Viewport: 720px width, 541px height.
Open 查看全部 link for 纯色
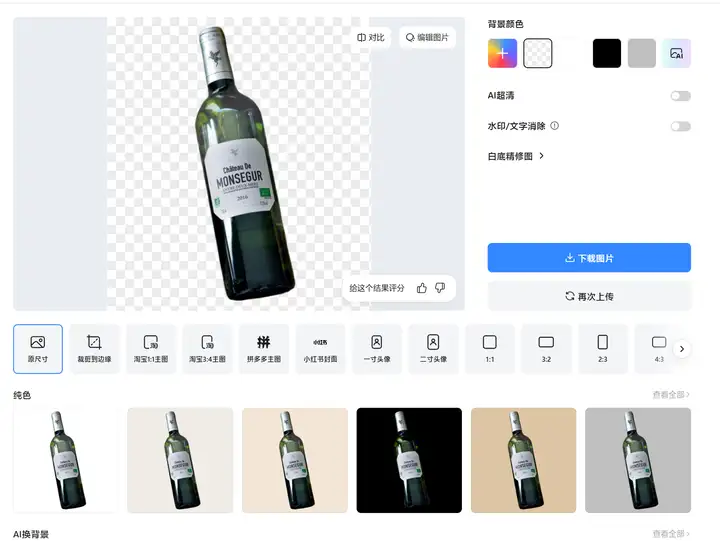tap(671, 394)
